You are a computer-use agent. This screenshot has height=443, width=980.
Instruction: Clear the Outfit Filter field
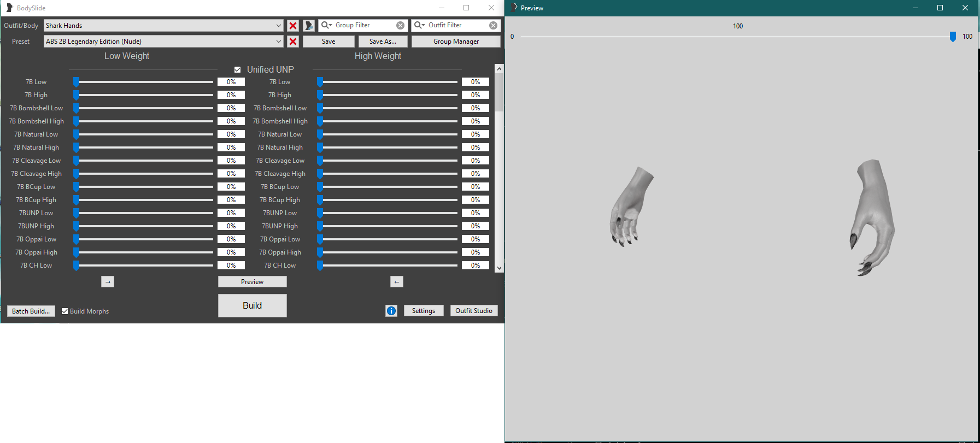click(x=494, y=26)
